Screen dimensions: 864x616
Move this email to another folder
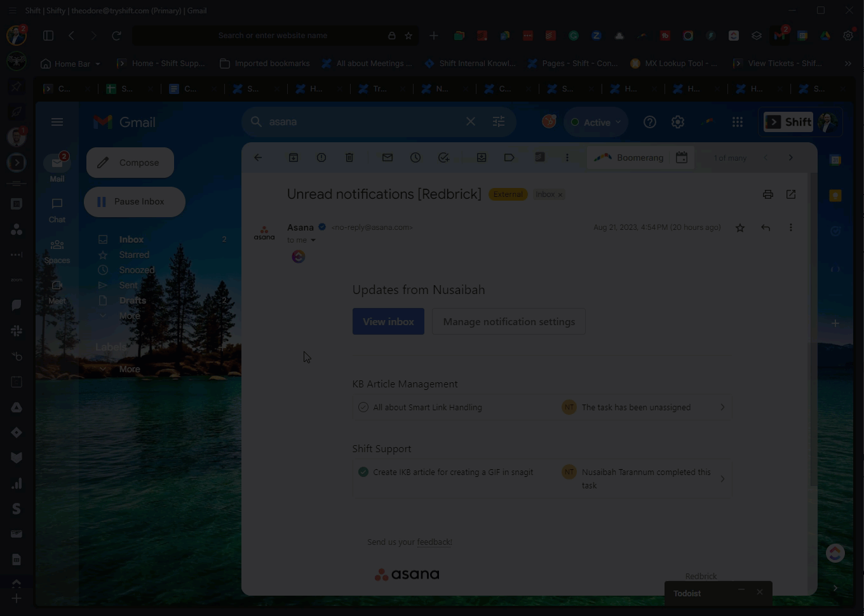482,157
